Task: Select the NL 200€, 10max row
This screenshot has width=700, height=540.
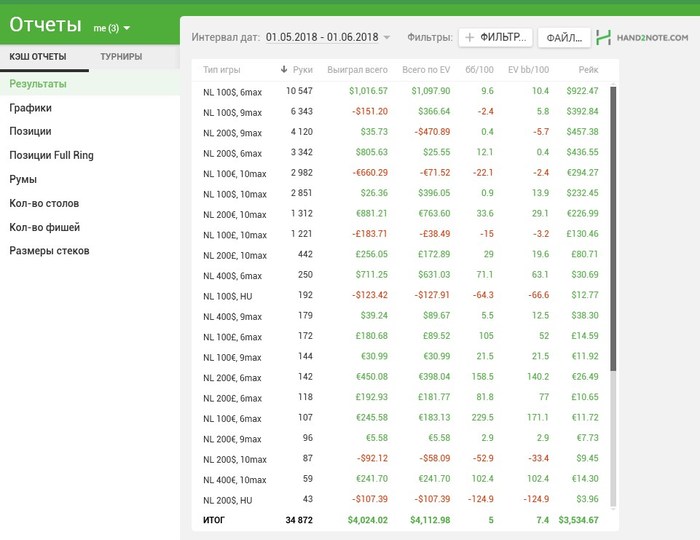Action: [400, 214]
